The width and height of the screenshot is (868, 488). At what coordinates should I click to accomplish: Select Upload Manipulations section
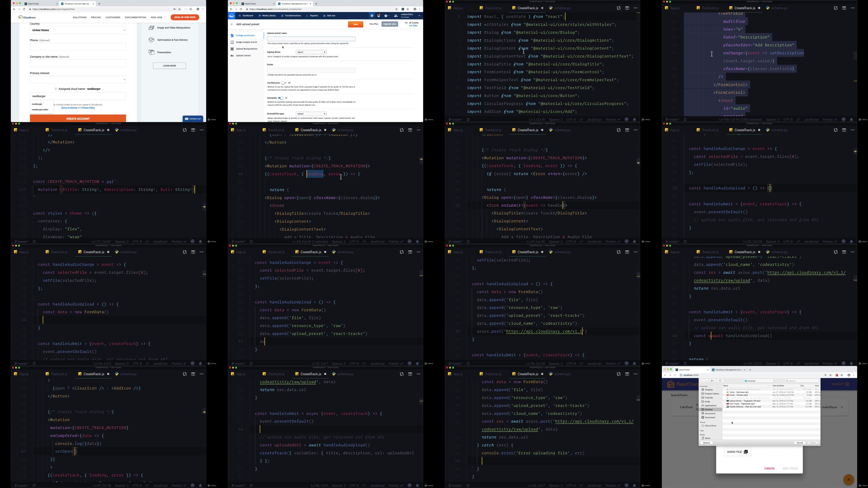click(244, 49)
